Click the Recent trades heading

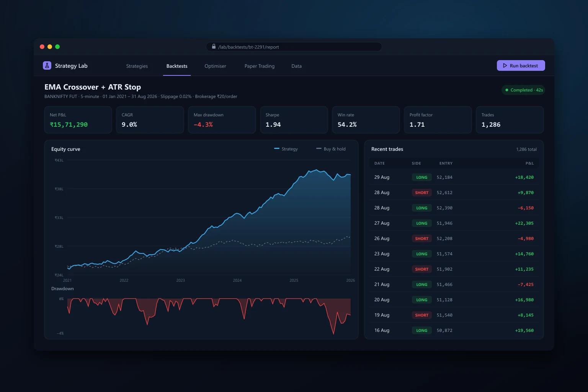click(387, 149)
